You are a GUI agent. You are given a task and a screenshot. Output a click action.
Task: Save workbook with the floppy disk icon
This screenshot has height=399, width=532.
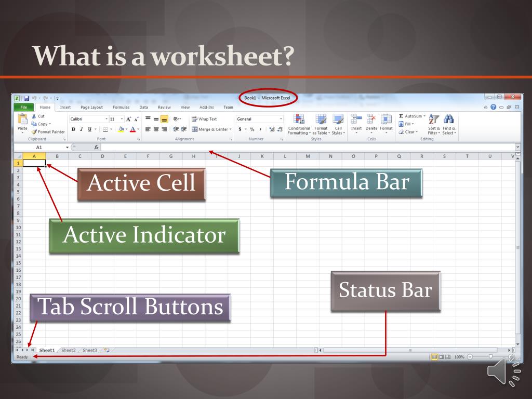pyautogui.click(x=26, y=98)
